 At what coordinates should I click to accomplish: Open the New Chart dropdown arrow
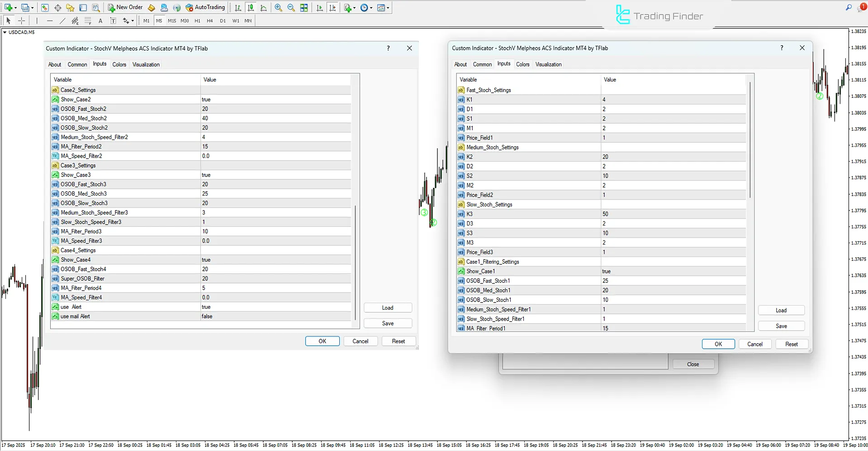(x=15, y=8)
